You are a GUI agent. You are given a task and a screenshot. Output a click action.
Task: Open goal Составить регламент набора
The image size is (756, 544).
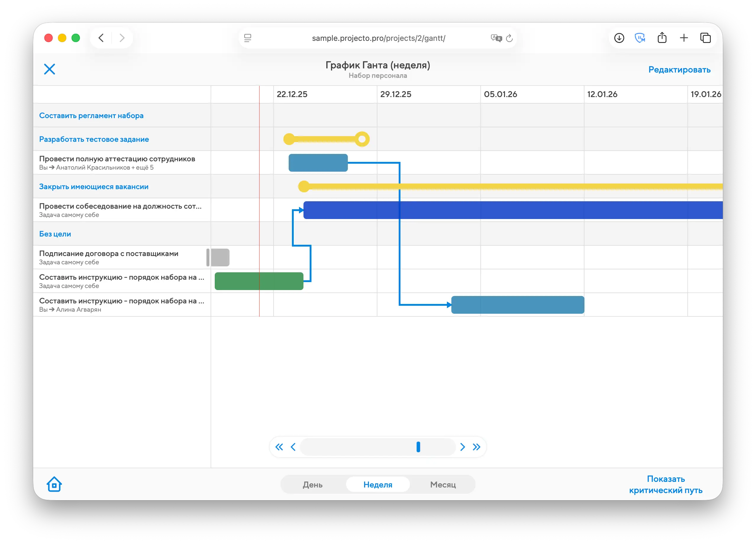click(91, 115)
